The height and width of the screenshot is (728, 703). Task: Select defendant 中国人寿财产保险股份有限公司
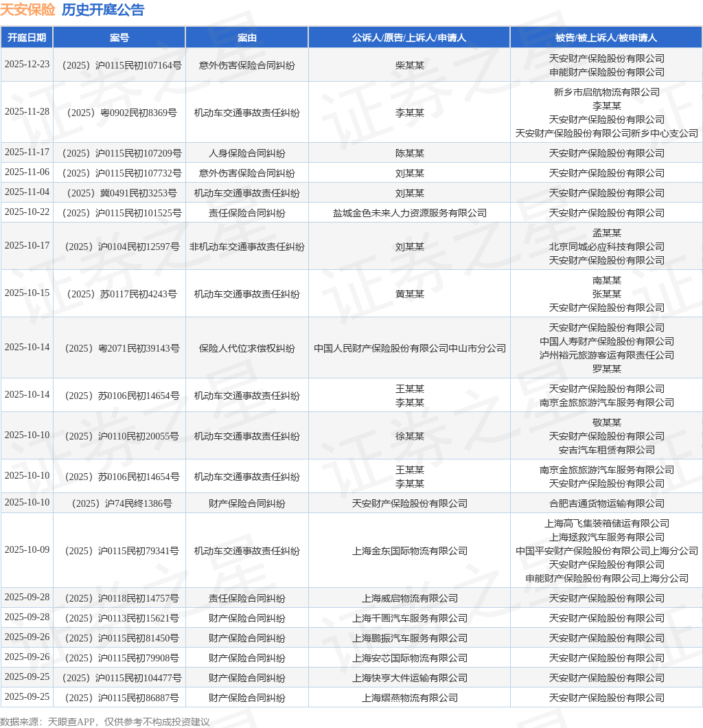click(606, 341)
